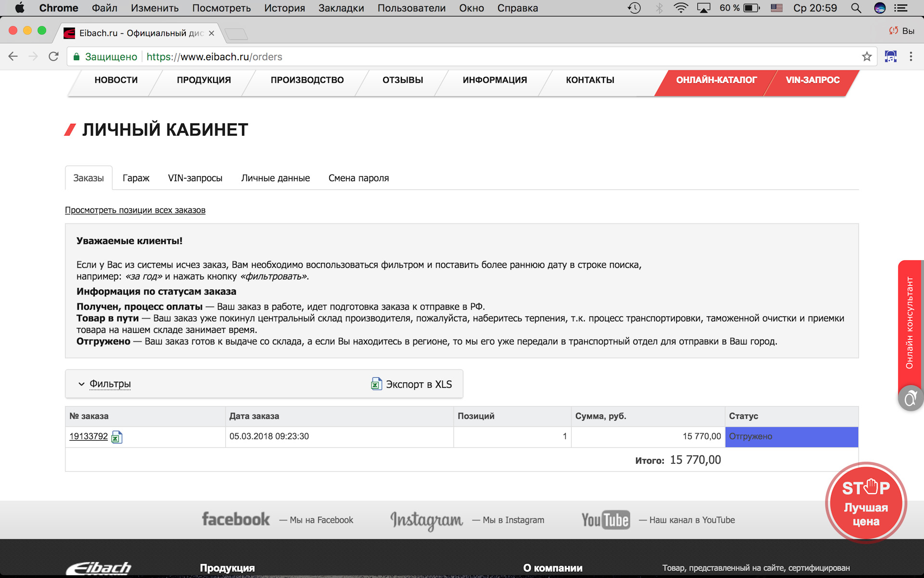Switch to the VIN-запросы tab
The height and width of the screenshot is (578, 924).
(195, 178)
